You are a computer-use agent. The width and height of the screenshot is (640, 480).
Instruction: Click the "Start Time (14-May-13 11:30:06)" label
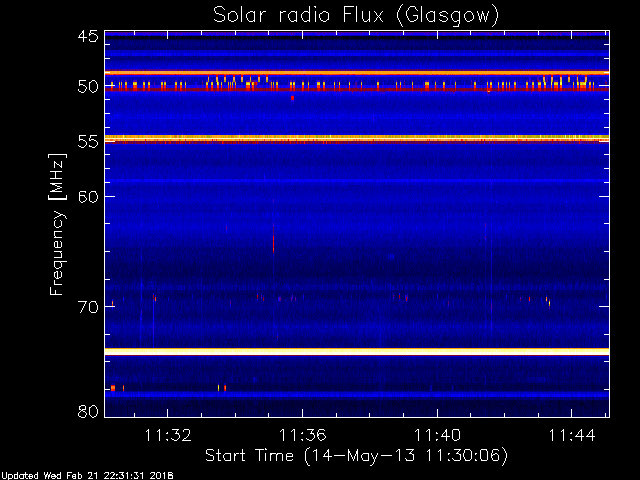click(x=356, y=456)
